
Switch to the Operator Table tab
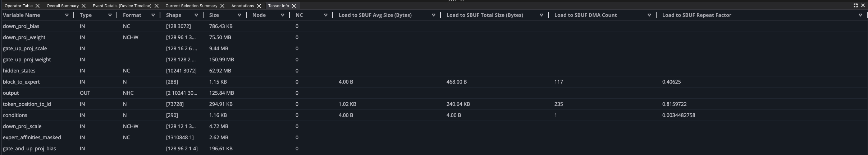[x=18, y=6]
